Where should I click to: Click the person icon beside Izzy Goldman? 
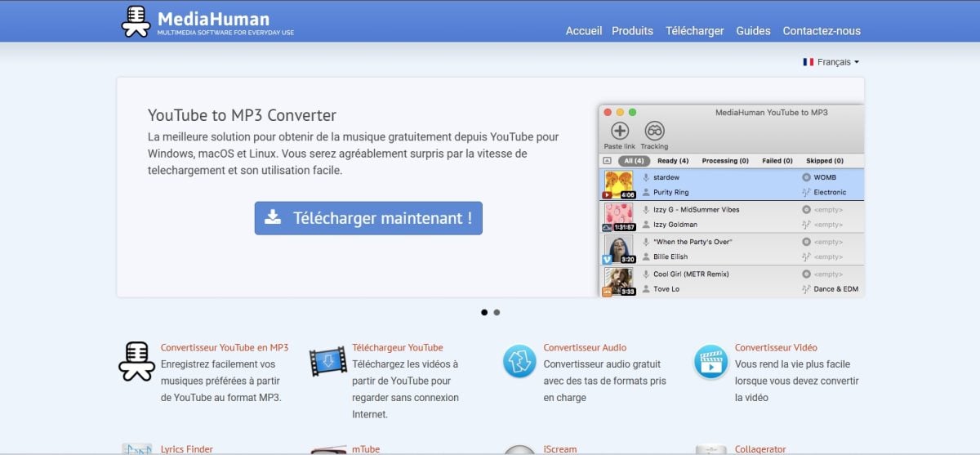[x=646, y=225]
